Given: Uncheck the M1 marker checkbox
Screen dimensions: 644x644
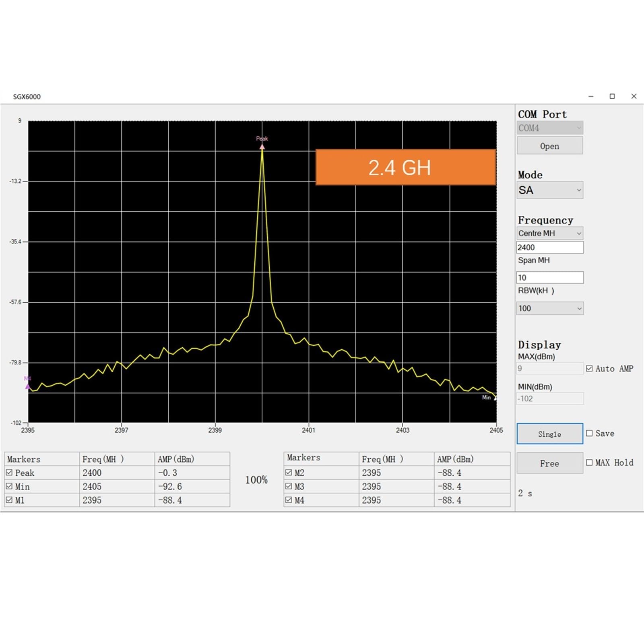Looking at the screenshot, I should point(9,500).
